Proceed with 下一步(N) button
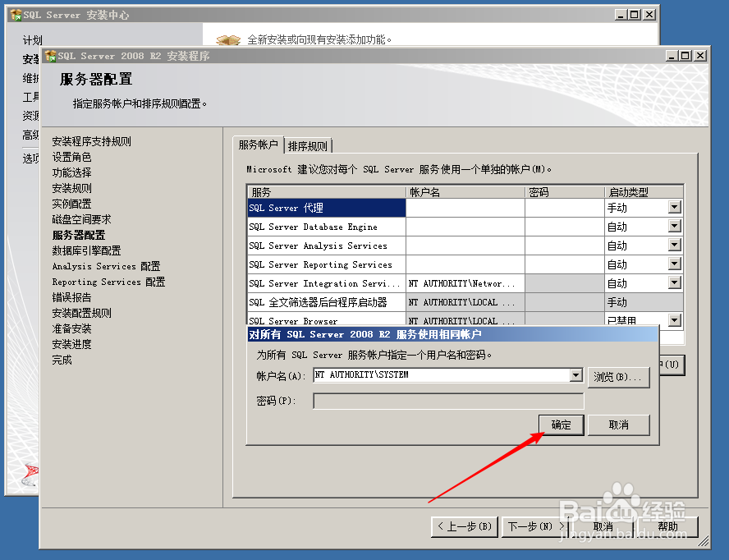The height and width of the screenshot is (560, 729). point(535,526)
